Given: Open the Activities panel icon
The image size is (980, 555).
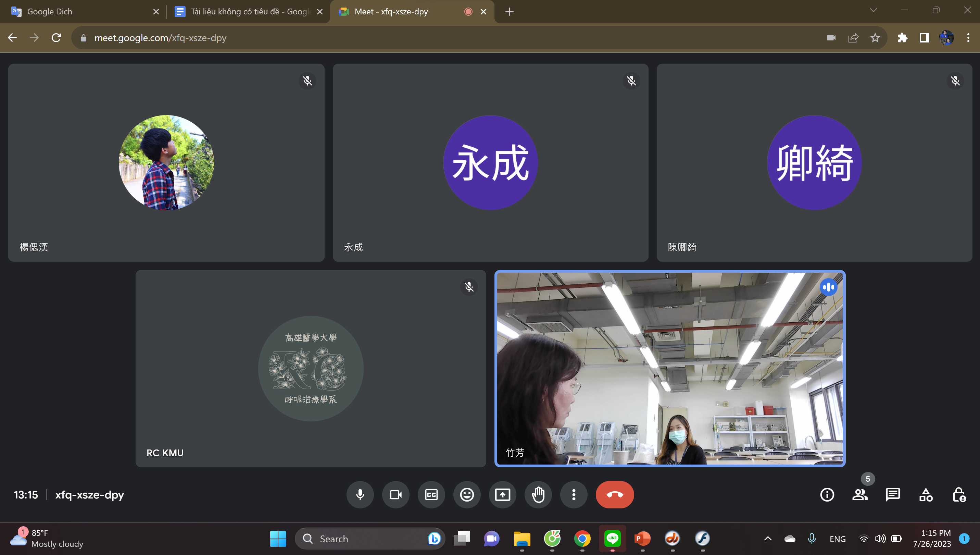Looking at the screenshot, I should pyautogui.click(x=926, y=495).
